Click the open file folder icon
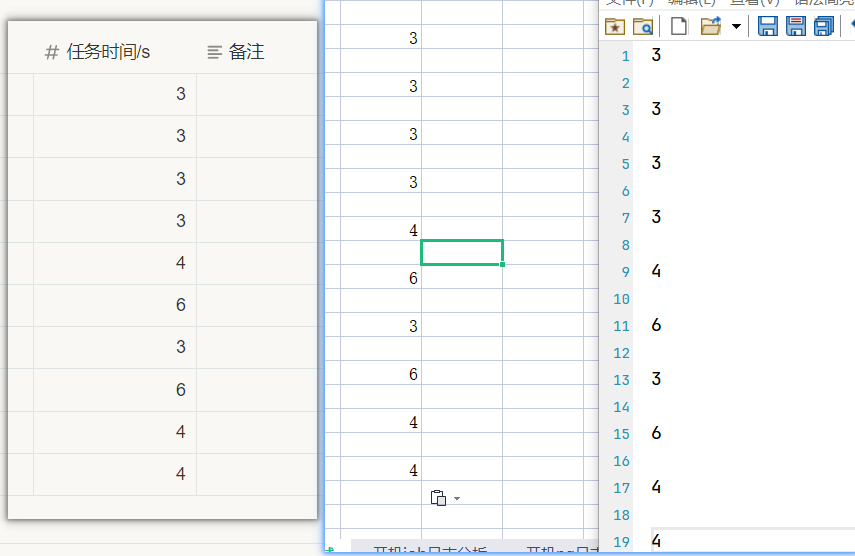 point(711,26)
